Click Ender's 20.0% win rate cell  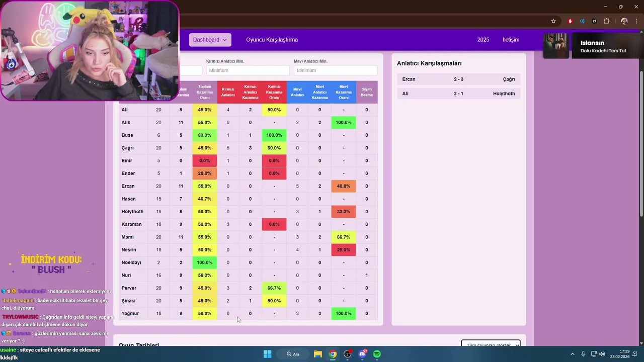(x=205, y=173)
